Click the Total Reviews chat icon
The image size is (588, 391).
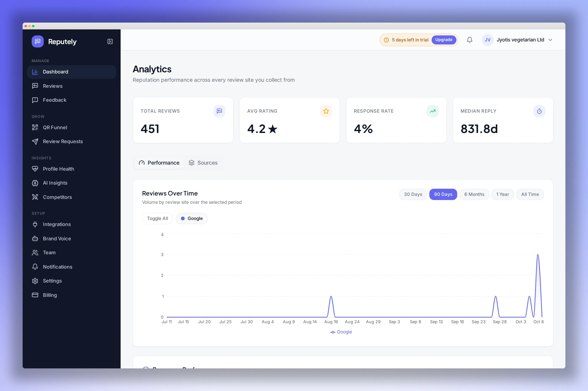[219, 111]
